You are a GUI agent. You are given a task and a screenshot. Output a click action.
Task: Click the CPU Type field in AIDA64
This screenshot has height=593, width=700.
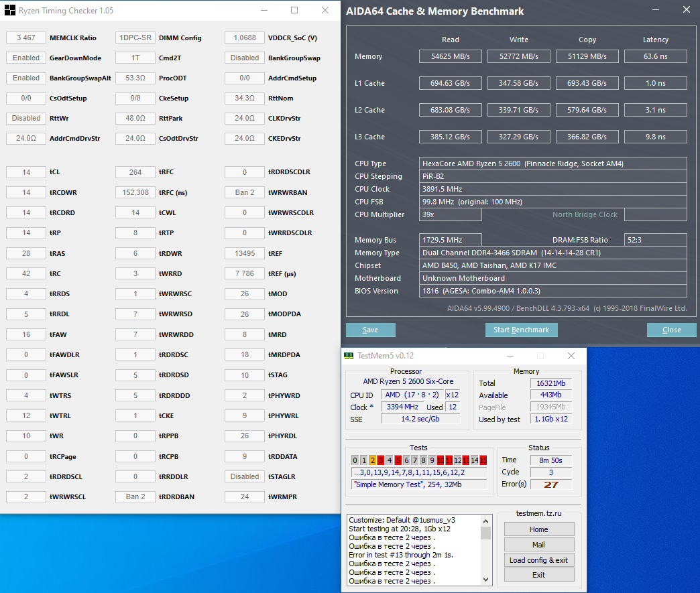[x=552, y=163]
